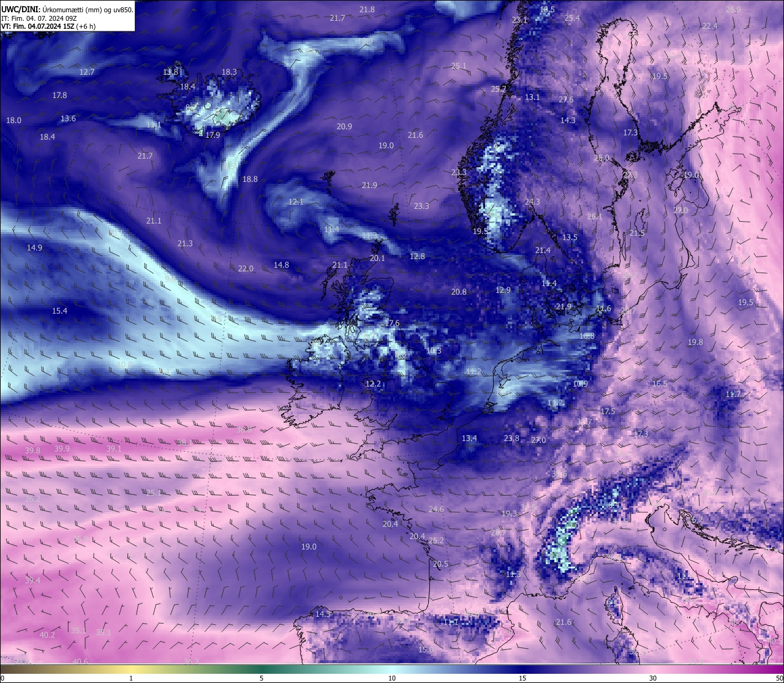Click the 12.1 value label
The height and width of the screenshot is (683, 784).
[x=296, y=202]
